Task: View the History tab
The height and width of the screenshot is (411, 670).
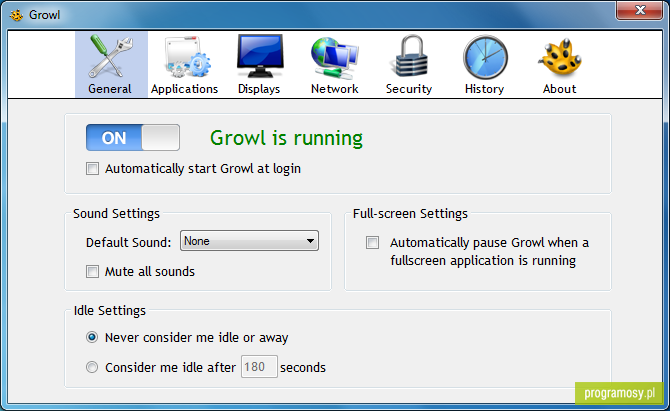Action: [485, 65]
